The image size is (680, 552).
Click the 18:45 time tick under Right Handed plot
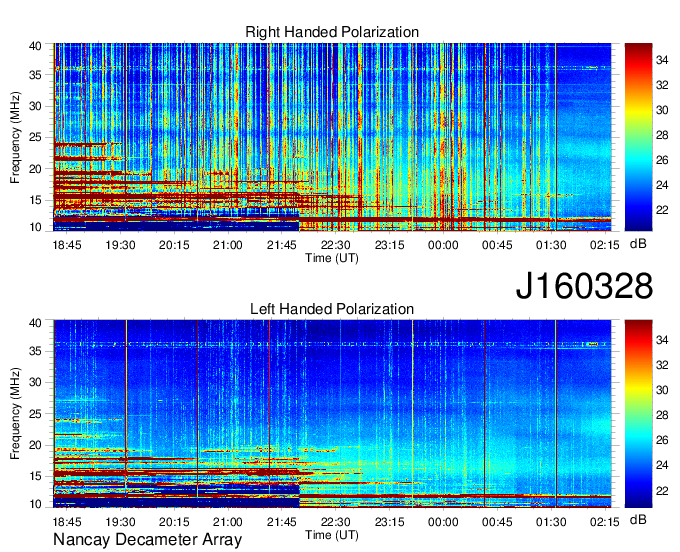pyautogui.click(x=67, y=245)
